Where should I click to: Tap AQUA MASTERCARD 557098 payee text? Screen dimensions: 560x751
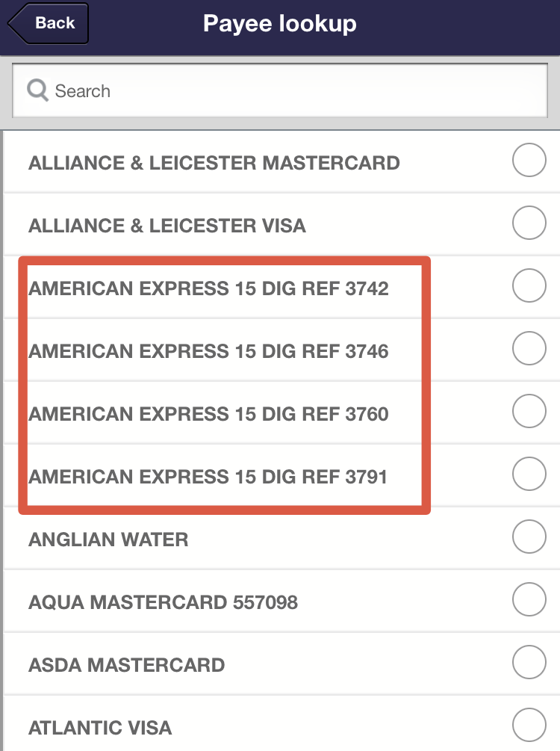pyautogui.click(x=163, y=602)
